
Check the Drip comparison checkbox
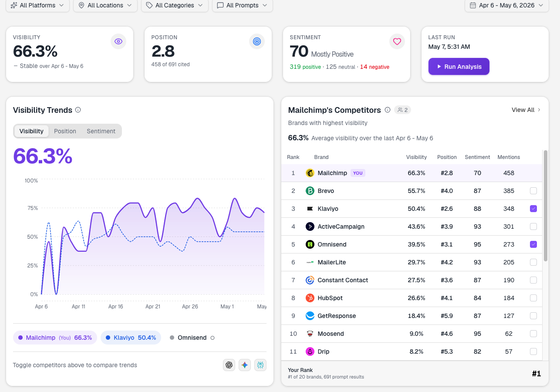click(533, 351)
